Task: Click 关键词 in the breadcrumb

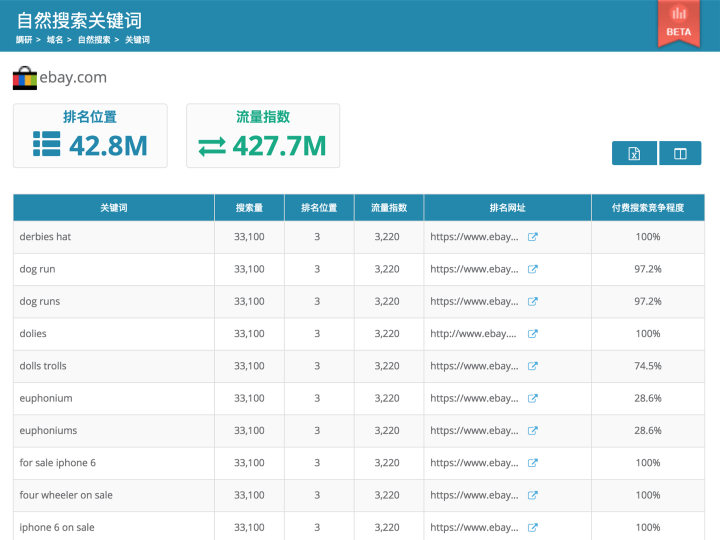Action: 137,40
